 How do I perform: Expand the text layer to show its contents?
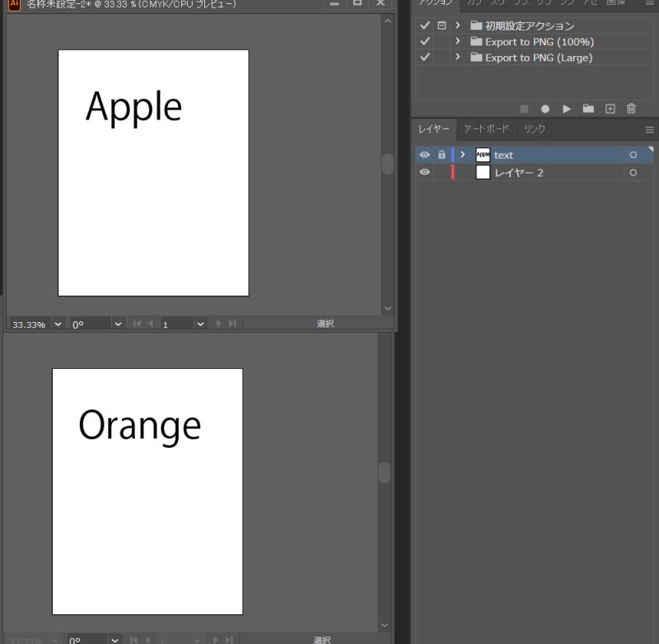(461, 155)
